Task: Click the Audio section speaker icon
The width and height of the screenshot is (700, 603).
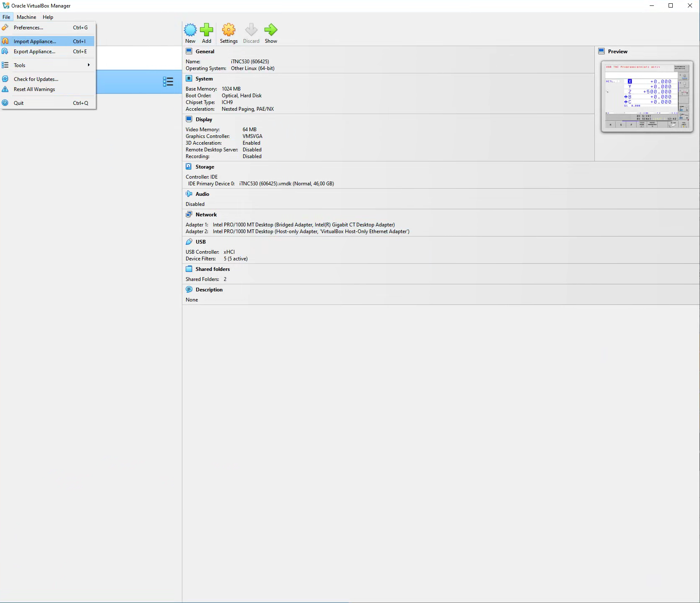Action: coord(189,194)
